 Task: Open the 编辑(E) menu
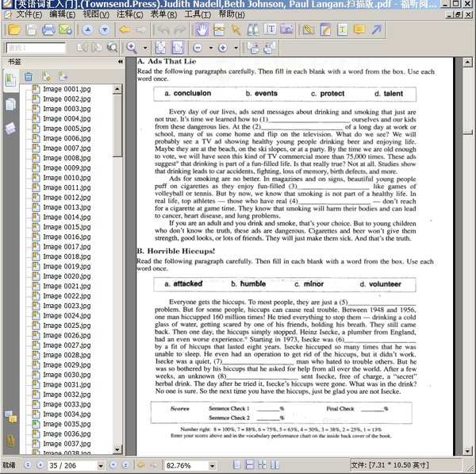click(62, 14)
